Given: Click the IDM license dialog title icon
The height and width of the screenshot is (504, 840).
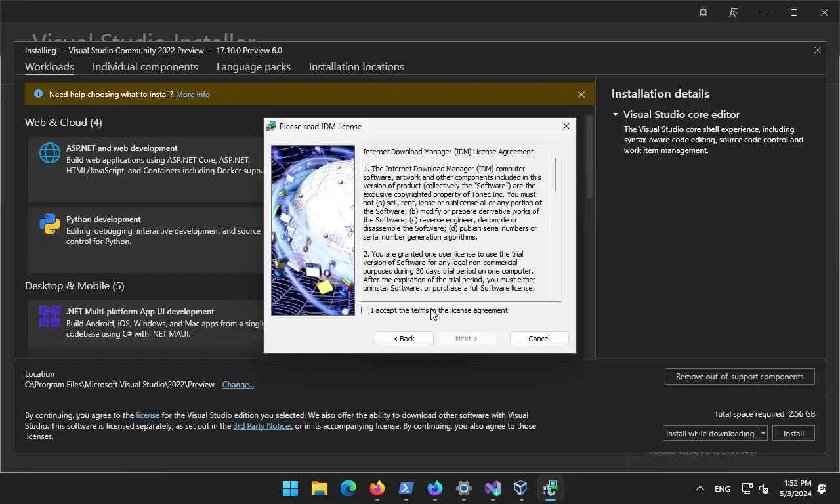Looking at the screenshot, I should click(272, 127).
